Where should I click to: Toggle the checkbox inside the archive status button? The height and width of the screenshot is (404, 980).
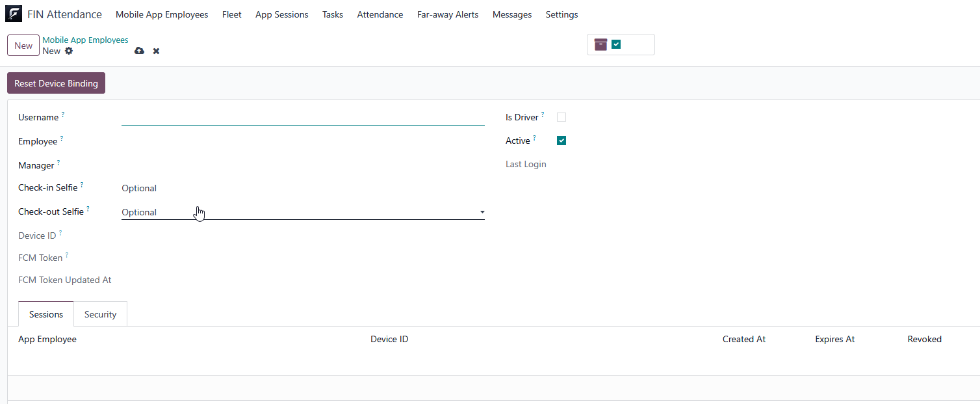(x=616, y=44)
